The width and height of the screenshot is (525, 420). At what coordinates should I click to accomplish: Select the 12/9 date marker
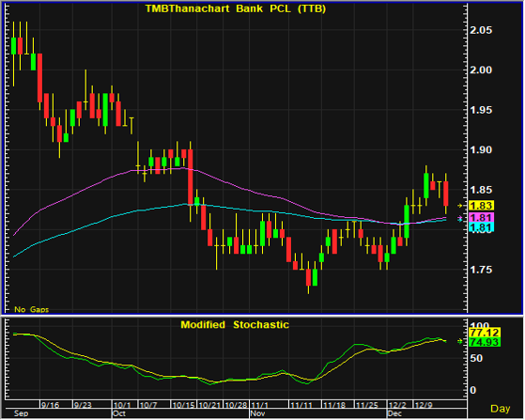[424, 405]
